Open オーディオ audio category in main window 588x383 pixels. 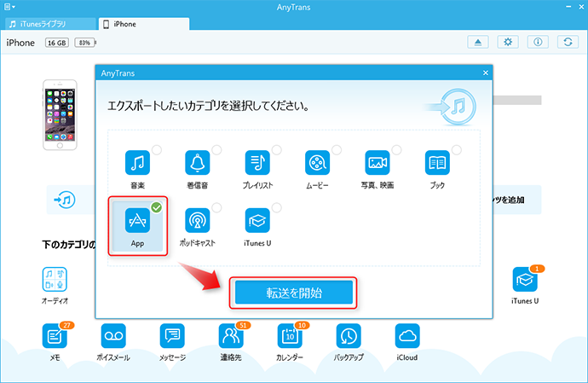point(55,280)
